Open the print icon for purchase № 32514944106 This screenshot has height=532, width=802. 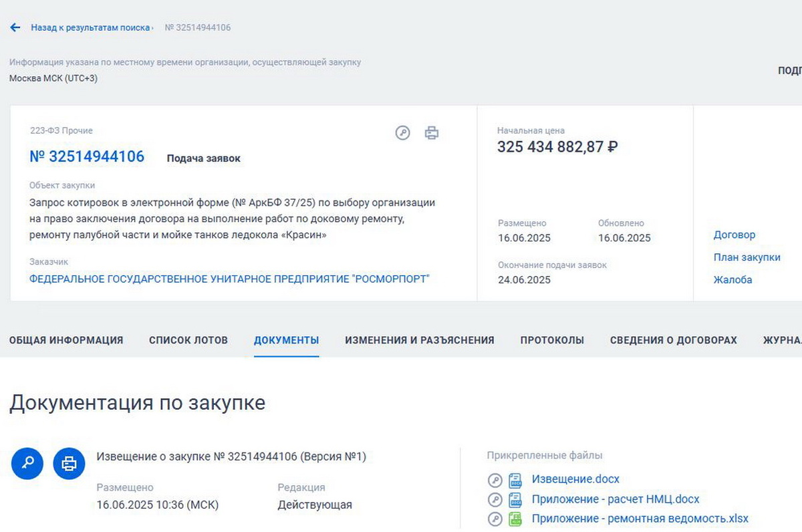click(432, 133)
